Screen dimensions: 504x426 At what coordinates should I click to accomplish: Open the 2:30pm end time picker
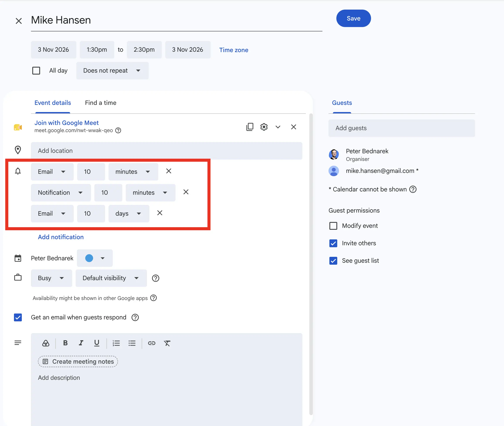point(144,50)
